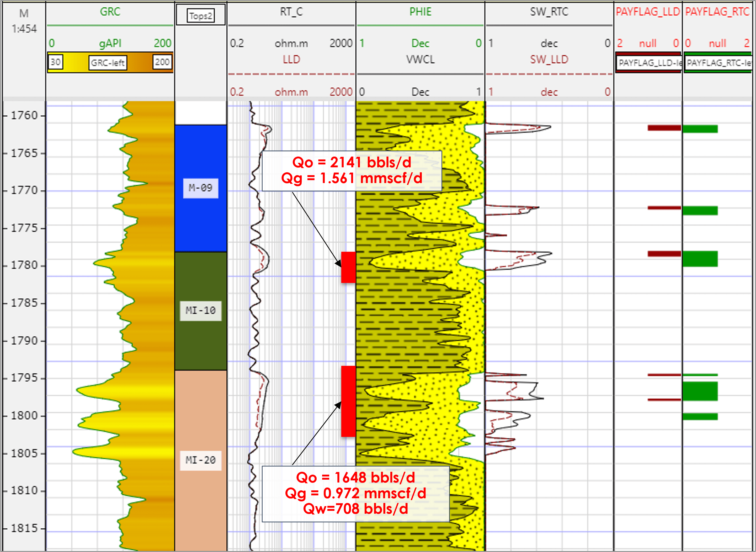Click the 1780 depth marker
Screen dimensions: 756x552
click(24, 265)
